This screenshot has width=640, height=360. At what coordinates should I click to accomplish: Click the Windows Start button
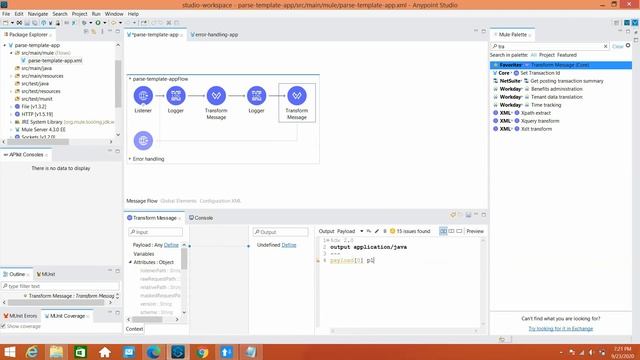pos(9,352)
